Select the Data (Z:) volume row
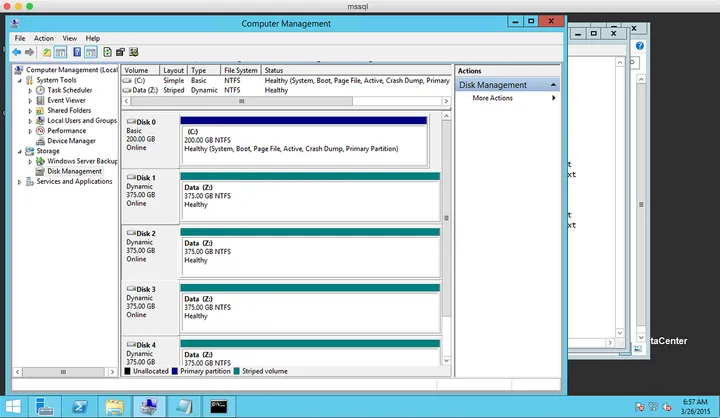The image size is (720, 418). (286, 90)
